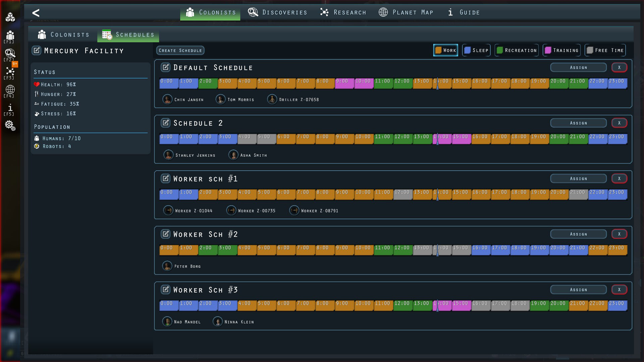Open the Research node icon labeled F3
Screen dimensions: 644x362
coord(10,72)
